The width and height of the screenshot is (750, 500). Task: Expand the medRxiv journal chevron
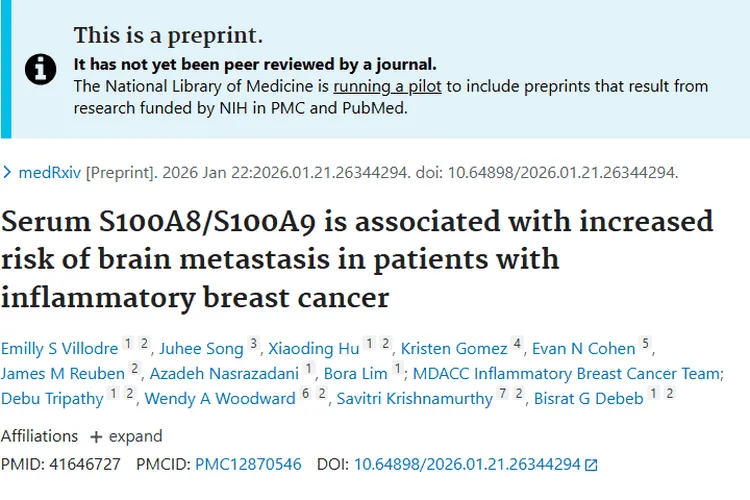click(8, 172)
